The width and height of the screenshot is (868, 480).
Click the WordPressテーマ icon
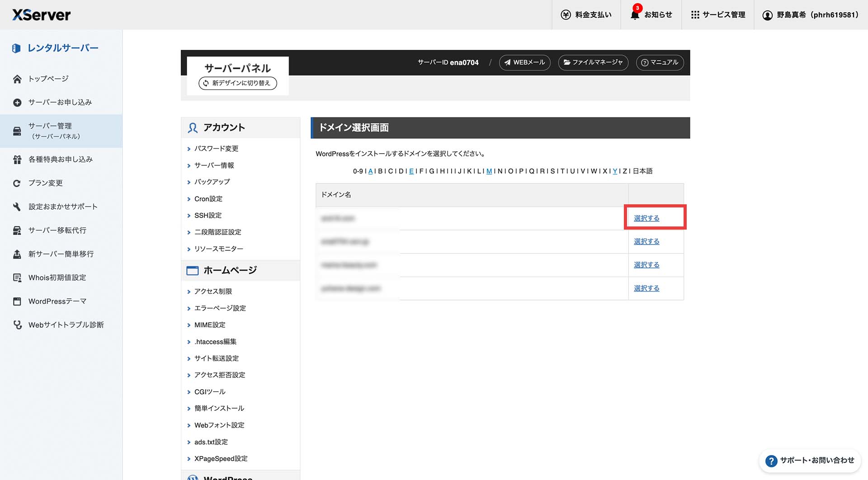(17, 301)
